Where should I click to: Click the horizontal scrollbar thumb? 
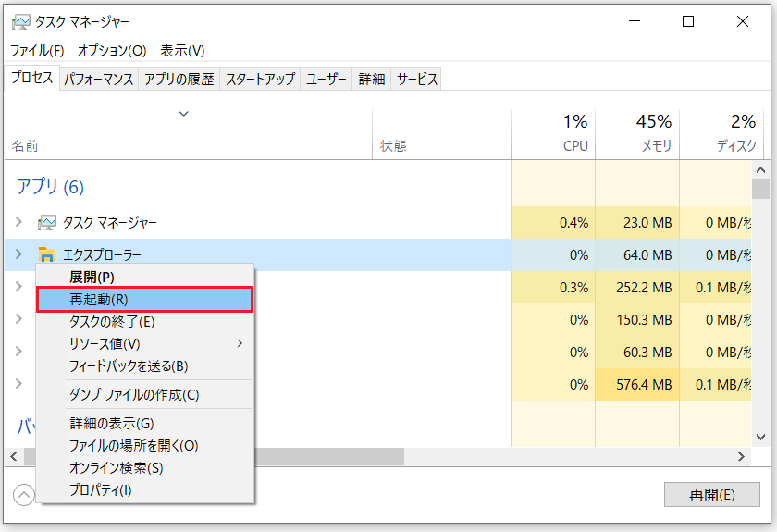point(329,457)
